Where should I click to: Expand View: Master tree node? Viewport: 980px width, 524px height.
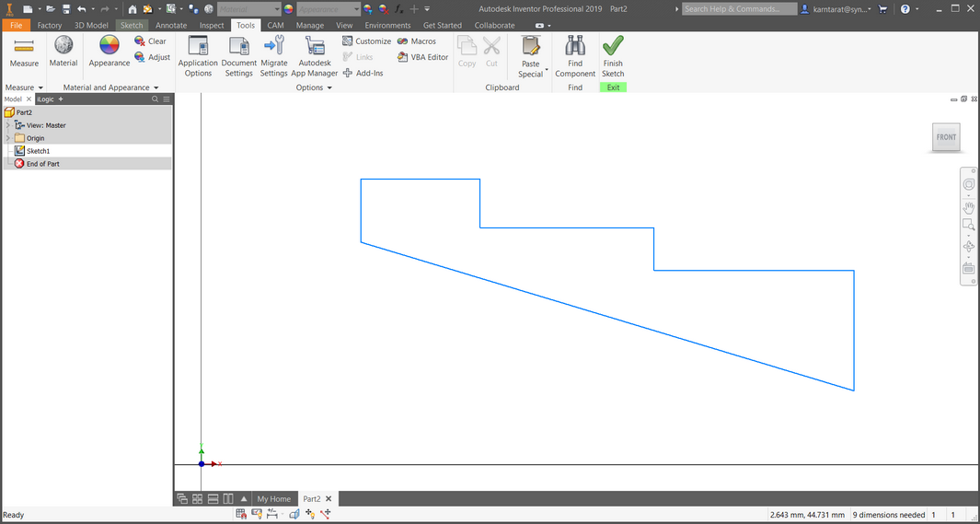pyautogui.click(x=7, y=125)
